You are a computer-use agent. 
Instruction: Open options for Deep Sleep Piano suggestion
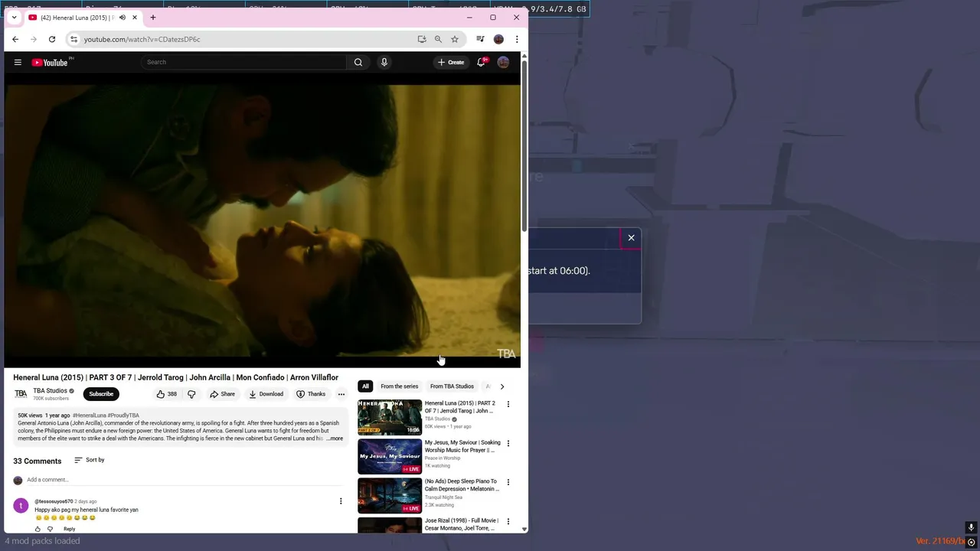[508, 482]
